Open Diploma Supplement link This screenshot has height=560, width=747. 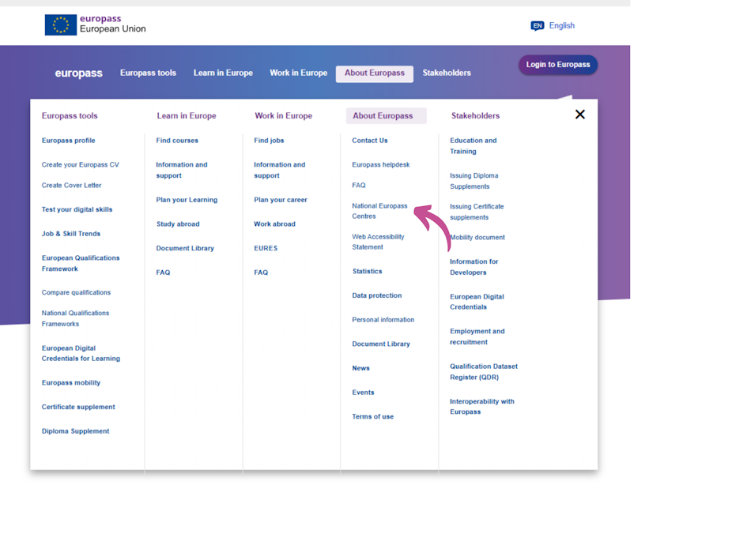(x=75, y=431)
